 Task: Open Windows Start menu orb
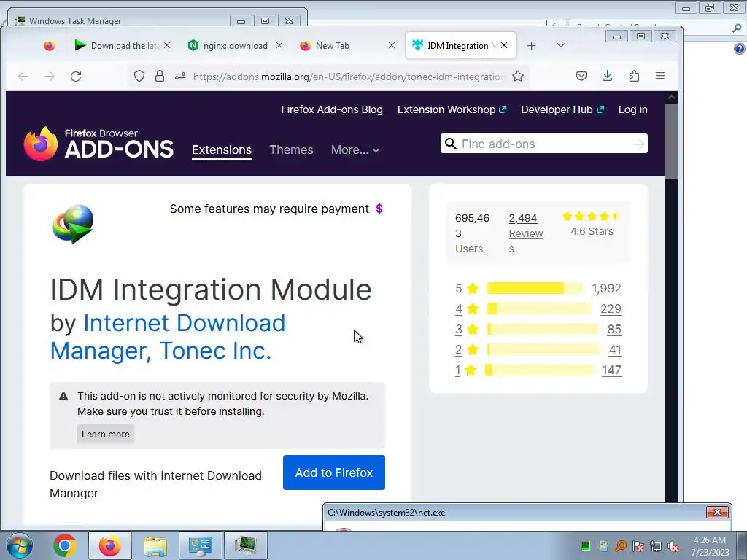click(x=20, y=545)
